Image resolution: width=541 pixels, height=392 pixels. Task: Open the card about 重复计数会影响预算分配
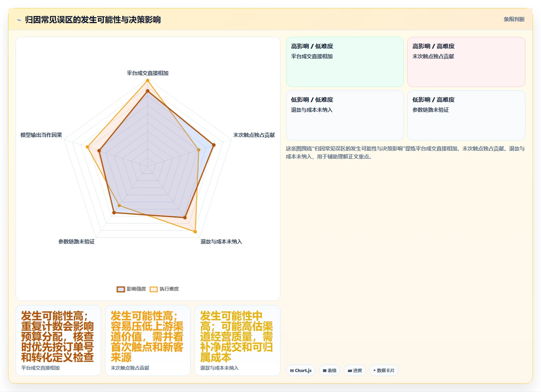(58, 341)
